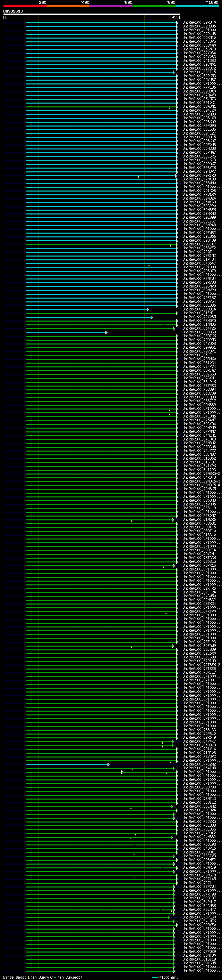Click hit label UniRef100_P31034
This screenshot has height=980, width=222.
tap(199, 363)
